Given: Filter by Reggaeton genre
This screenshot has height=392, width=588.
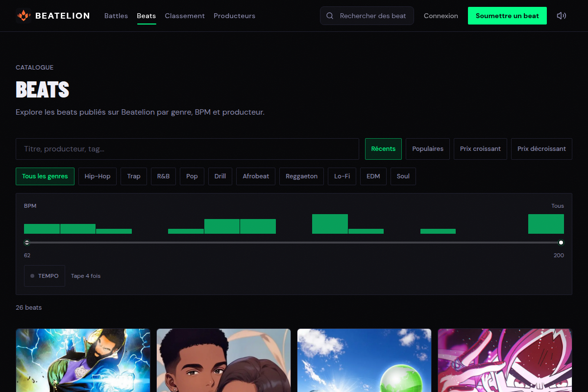Looking at the screenshot, I should pos(301,176).
